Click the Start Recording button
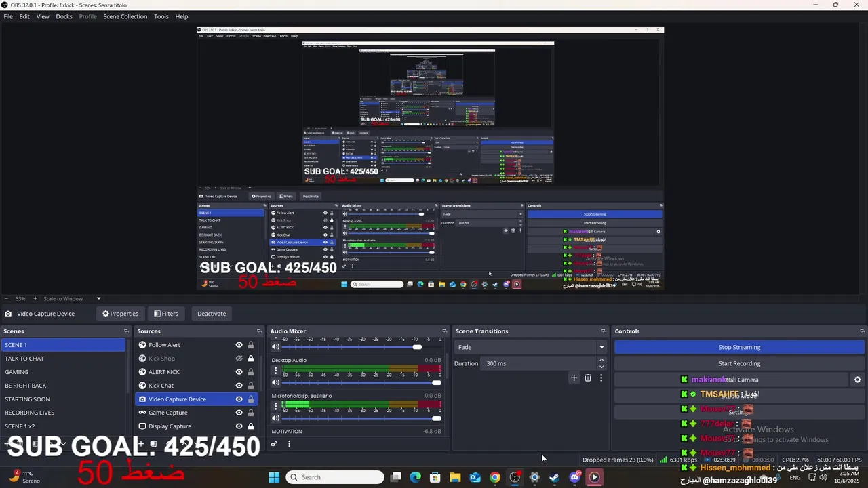 (739, 363)
